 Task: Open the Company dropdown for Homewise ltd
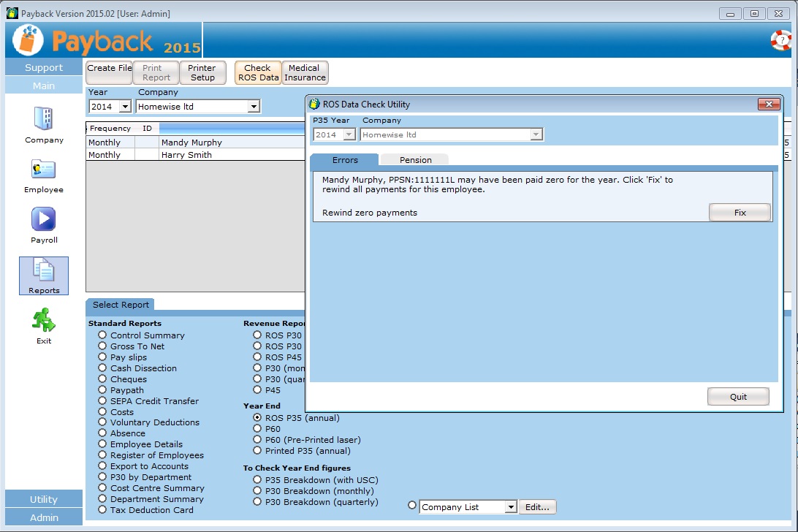click(x=254, y=107)
